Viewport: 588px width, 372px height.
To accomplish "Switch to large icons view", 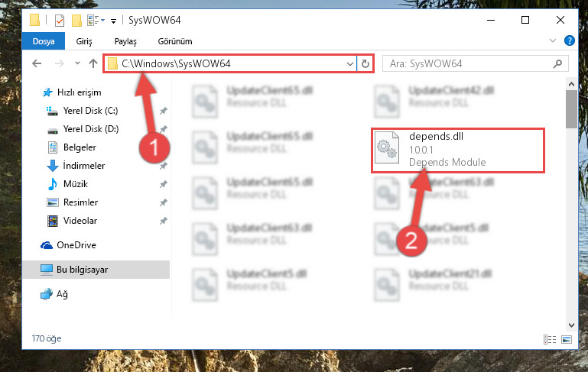I will 567,339.
